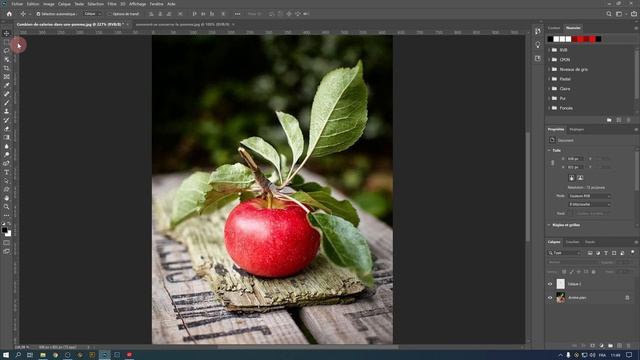Switch to the Réglages panel tab
Image resolution: width=640 pixels, height=360 pixels.
click(x=577, y=129)
